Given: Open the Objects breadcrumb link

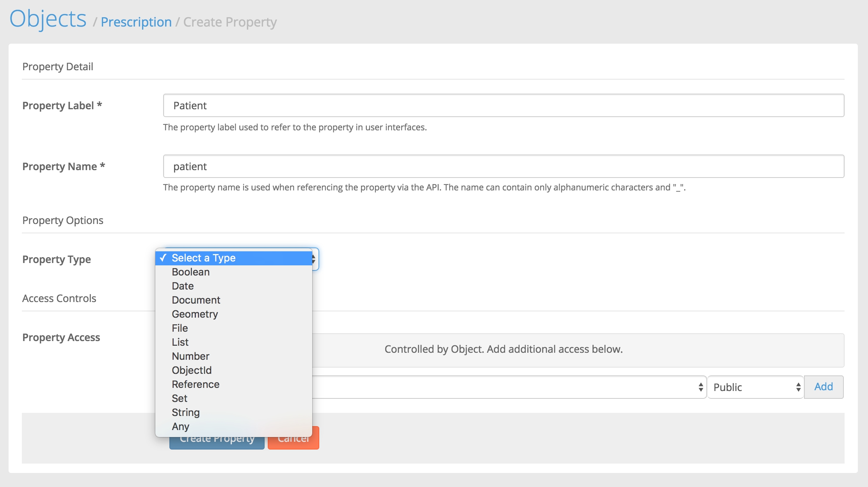Looking at the screenshot, I should tap(48, 19).
